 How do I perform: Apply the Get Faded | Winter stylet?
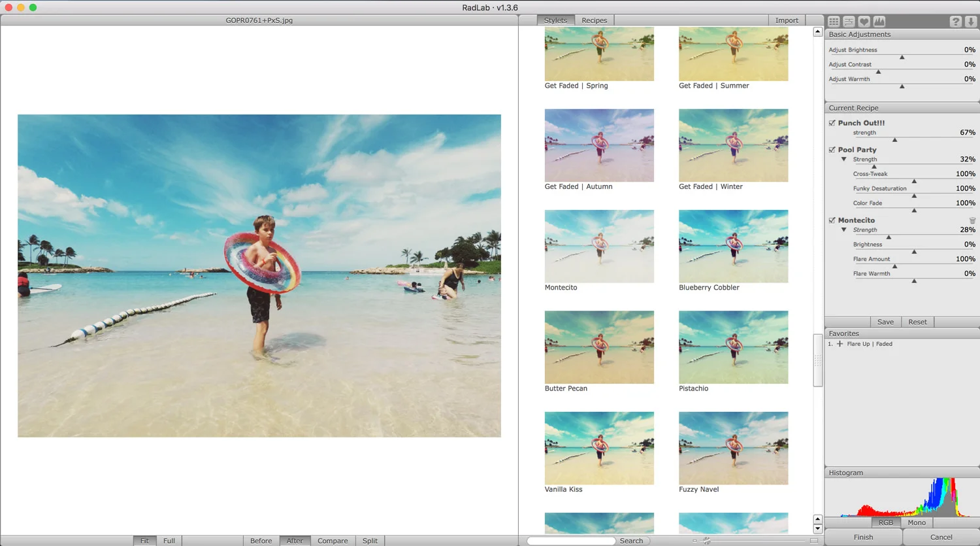pyautogui.click(x=733, y=145)
